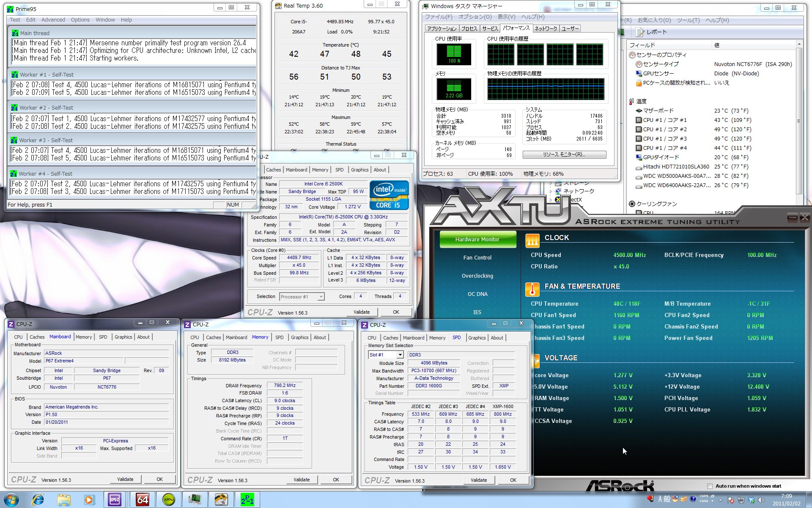The width and height of the screenshot is (812, 508).
Task: Open Task Manager ファイル(F) menu
Action: pyautogui.click(x=439, y=17)
